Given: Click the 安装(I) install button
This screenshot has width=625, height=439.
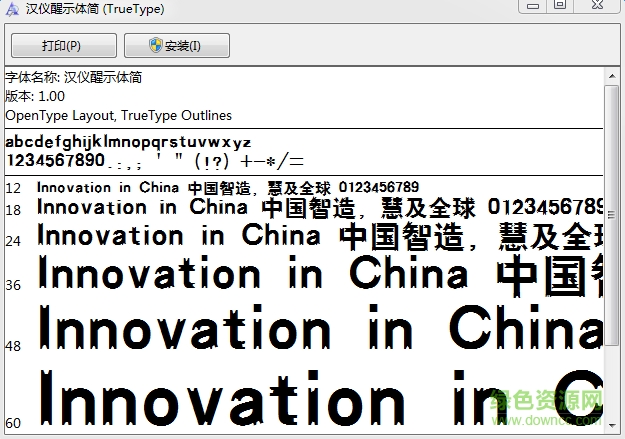Looking at the screenshot, I should 177,45.
